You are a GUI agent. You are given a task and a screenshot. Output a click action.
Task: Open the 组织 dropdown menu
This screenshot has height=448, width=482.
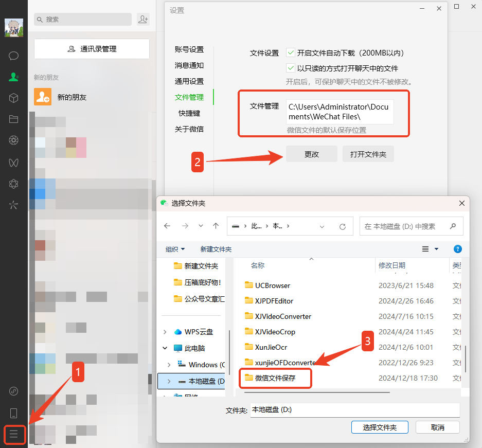(x=175, y=249)
